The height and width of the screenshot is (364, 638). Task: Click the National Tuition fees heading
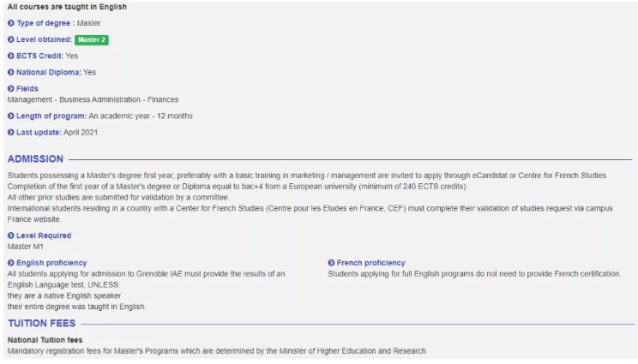click(45, 340)
